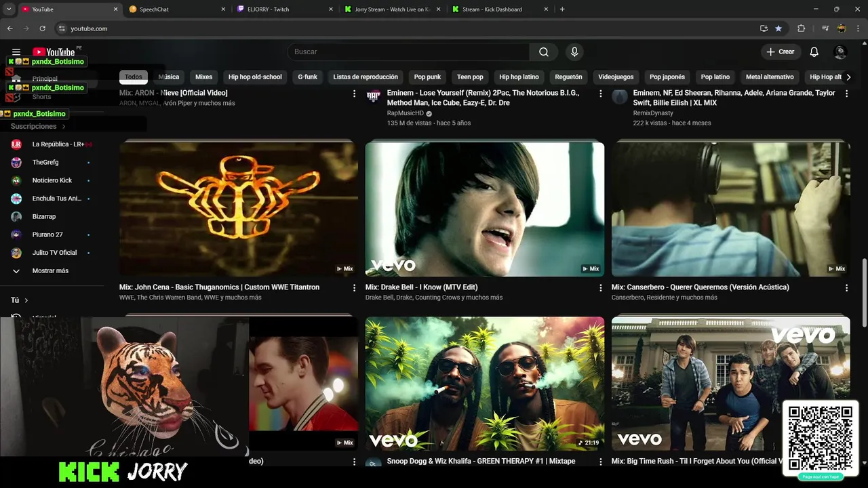Open TheGrefg subscription channel
Screen dimensions: 868x488
click(52, 163)
